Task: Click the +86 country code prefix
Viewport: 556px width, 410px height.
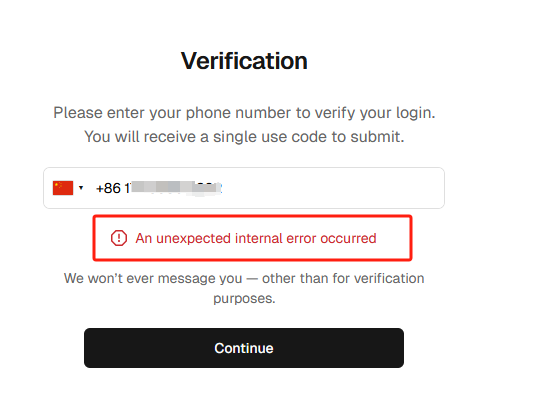Action: pos(109,188)
